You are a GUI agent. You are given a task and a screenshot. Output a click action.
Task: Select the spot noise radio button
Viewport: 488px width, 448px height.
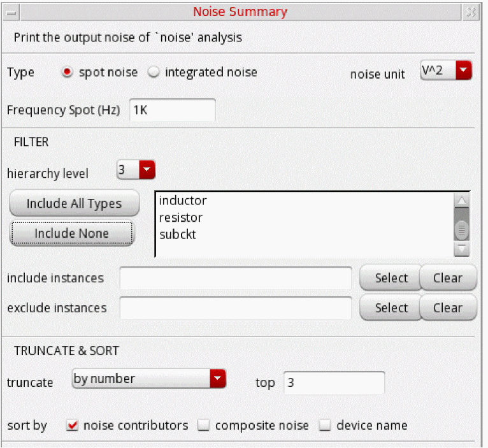67,73
